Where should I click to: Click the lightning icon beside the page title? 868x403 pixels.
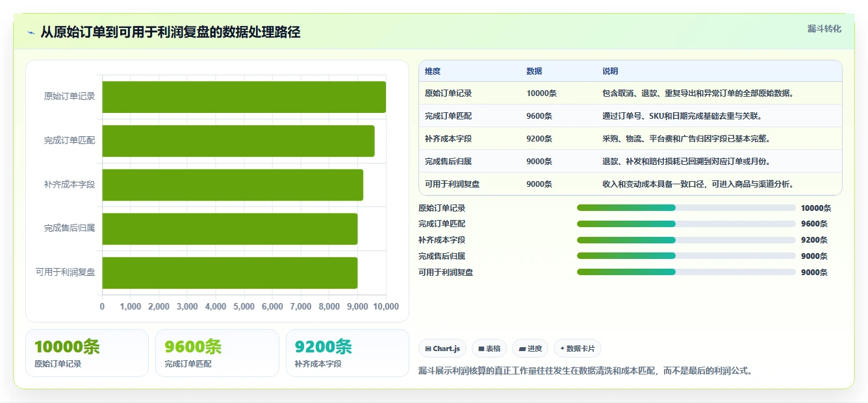[31, 32]
